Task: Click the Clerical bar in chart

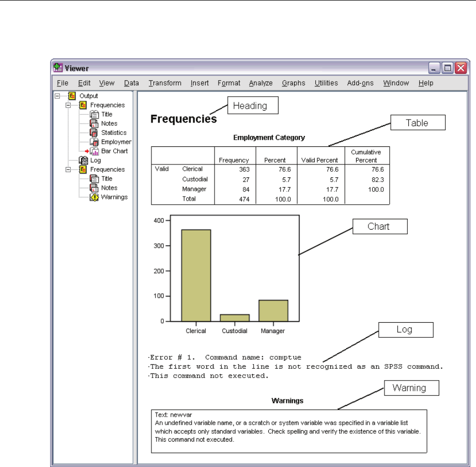Action: point(196,275)
